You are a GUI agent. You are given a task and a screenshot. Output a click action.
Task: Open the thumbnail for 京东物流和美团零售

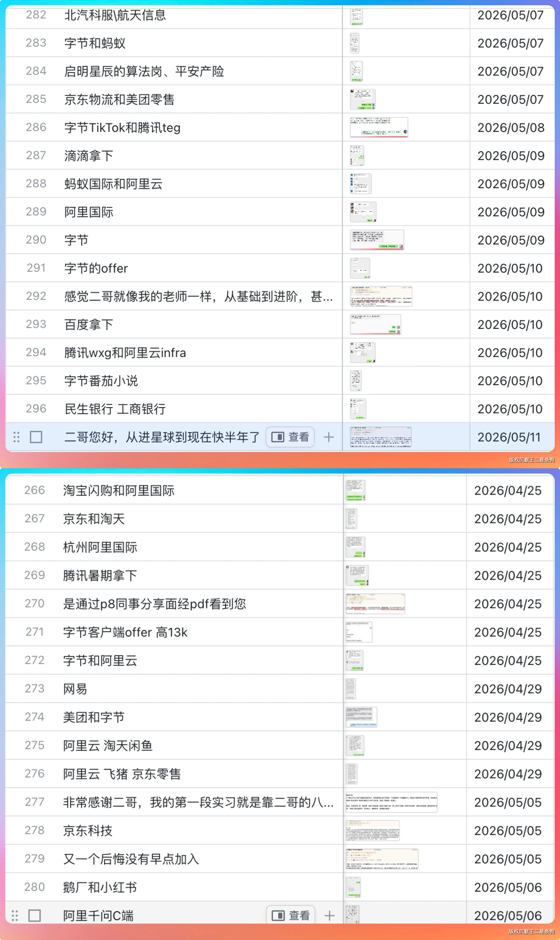pos(363,99)
